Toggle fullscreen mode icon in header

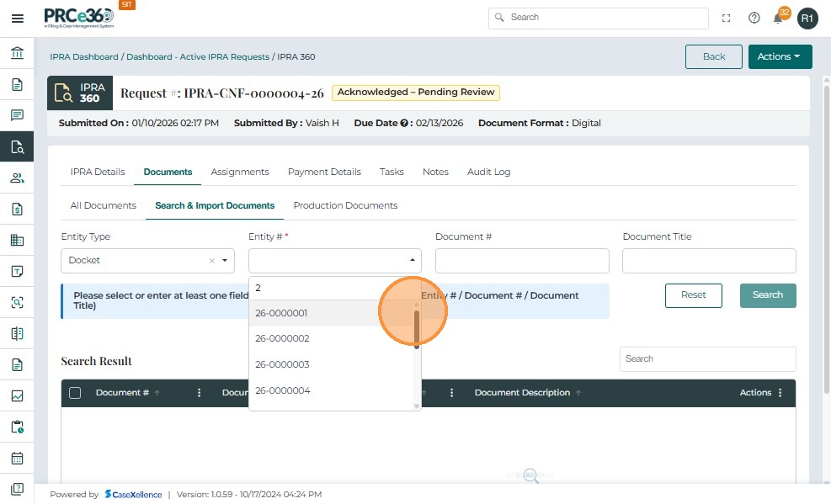726,18
